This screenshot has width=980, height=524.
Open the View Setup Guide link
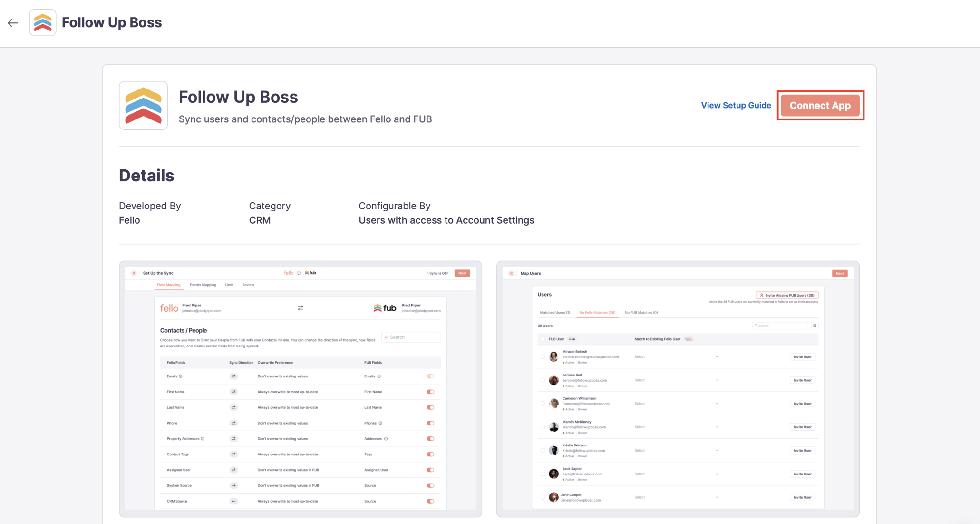click(x=736, y=105)
